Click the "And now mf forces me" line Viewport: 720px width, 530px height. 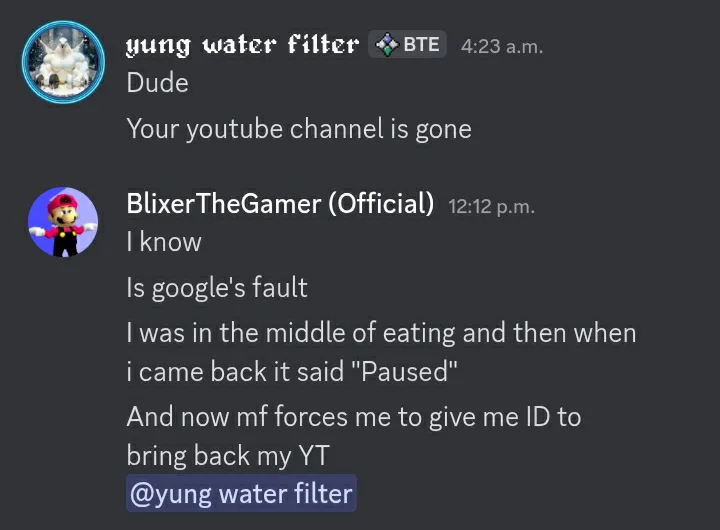353,417
